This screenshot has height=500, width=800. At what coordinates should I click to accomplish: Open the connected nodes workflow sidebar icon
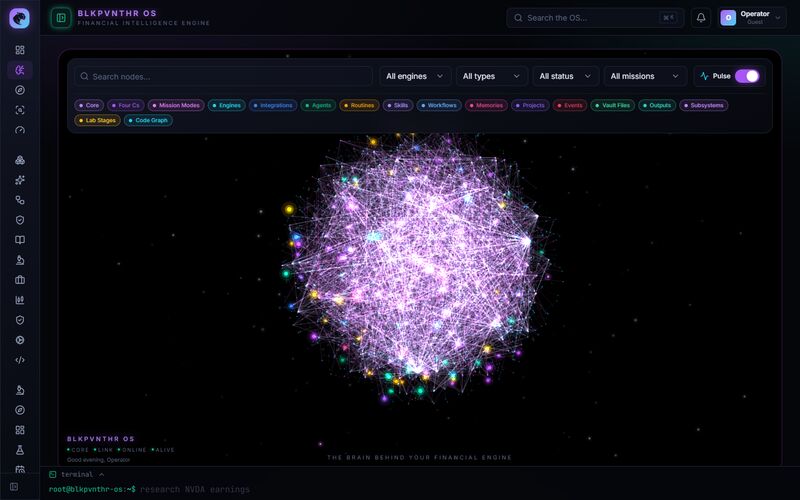[x=20, y=200]
